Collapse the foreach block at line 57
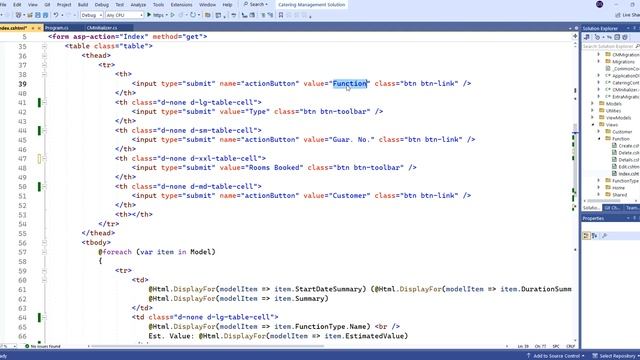 [44, 252]
